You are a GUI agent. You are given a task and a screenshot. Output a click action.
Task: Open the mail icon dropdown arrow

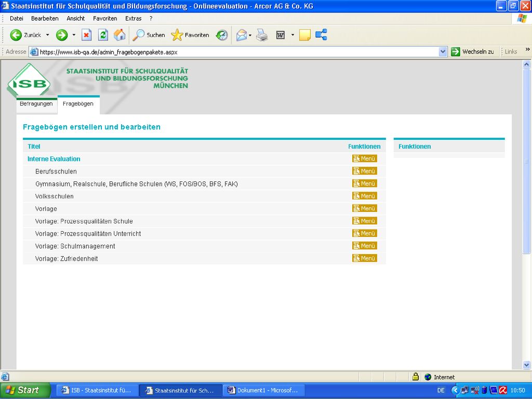pyautogui.click(x=250, y=35)
